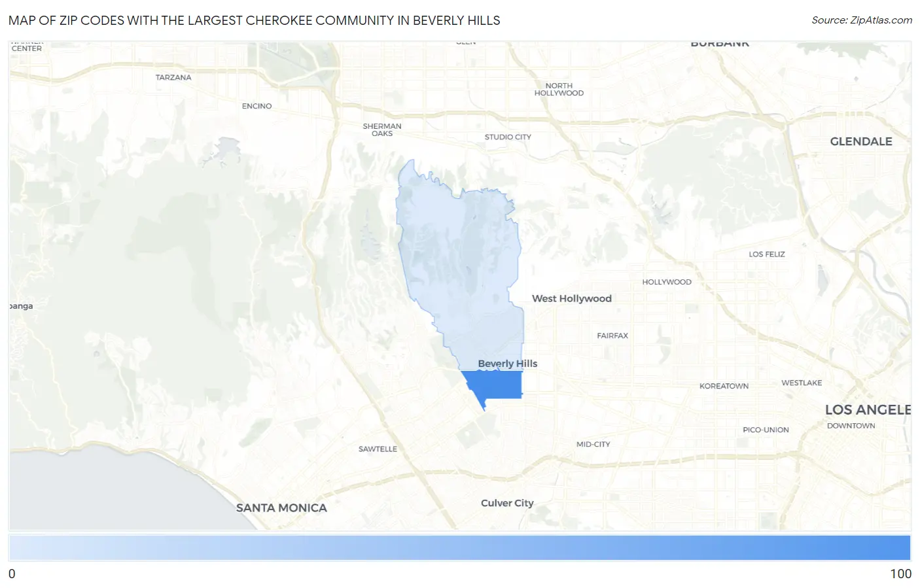This screenshot has width=920, height=588.
Task: Click the 'WESTLAKE' map label
Action: 802,383
